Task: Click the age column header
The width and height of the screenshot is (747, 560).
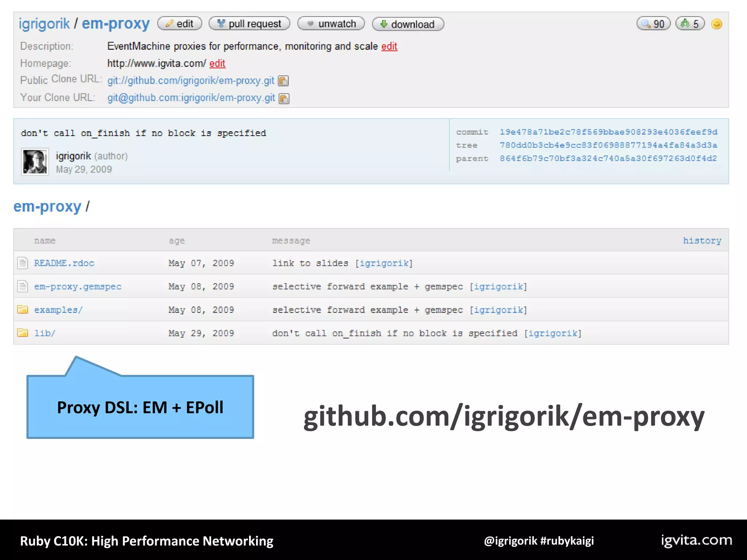Action: tap(177, 241)
